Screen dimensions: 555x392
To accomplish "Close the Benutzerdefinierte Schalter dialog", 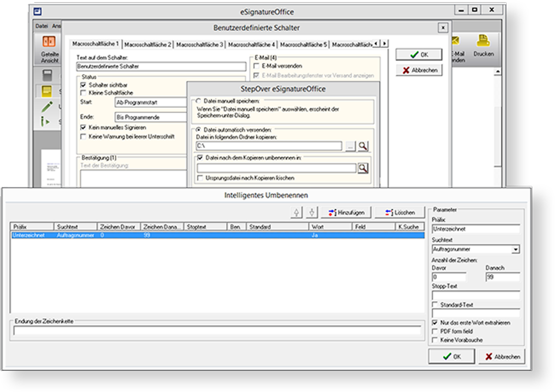I will pos(443,28).
